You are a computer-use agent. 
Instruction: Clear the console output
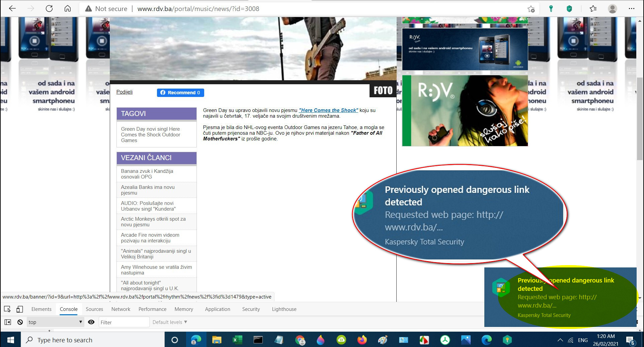[x=20, y=322]
